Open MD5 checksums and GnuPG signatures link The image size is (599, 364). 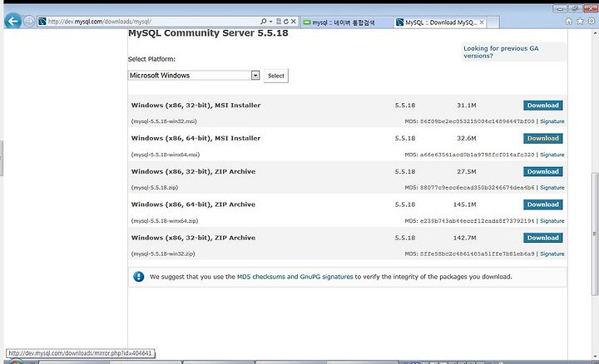pos(295,277)
